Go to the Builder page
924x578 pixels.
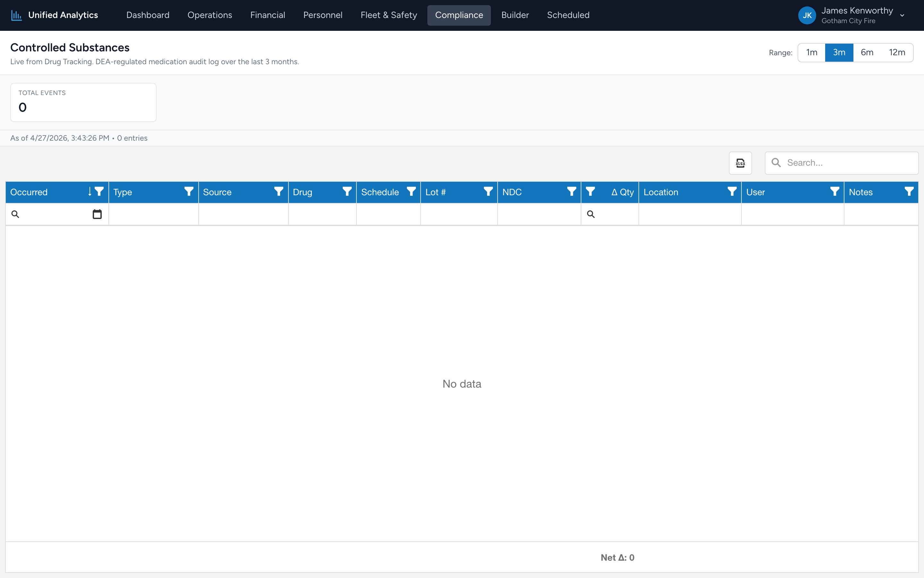pyautogui.click(x=515, y=15)
